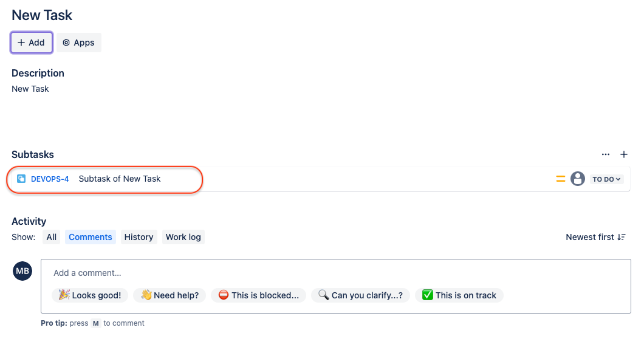The width and height of the screenshot is (644, 350).
Task: Click the Apps button
Action: point(79,43)
